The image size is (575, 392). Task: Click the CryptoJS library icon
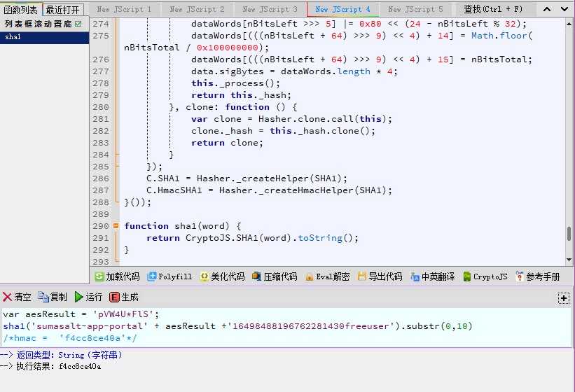tap(467, 276)
